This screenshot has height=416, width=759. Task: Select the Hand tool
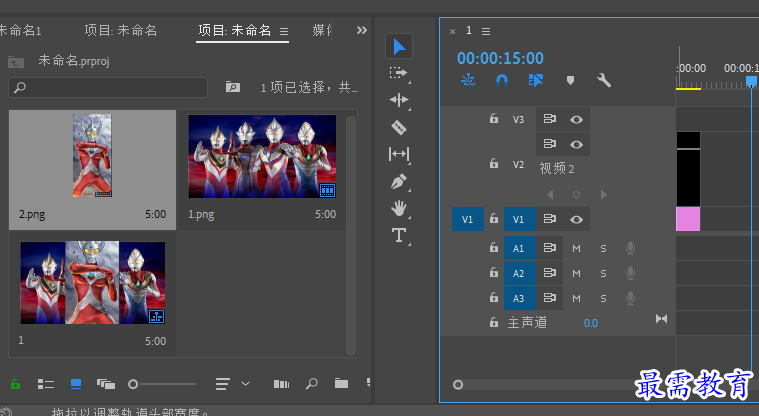point(399,209)
